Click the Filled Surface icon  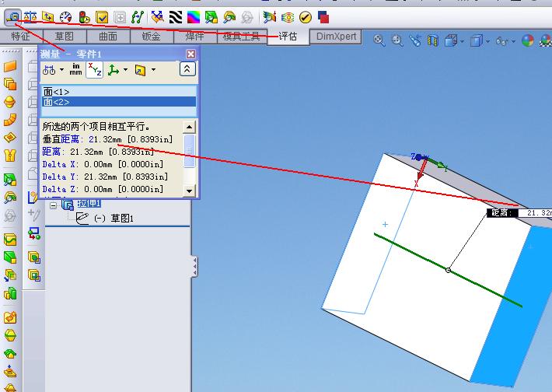pyautogui.click(x=10, y=137)
